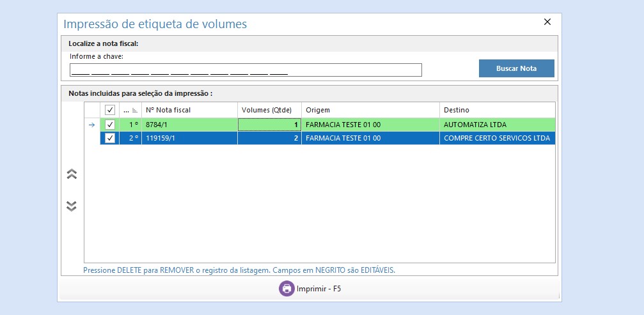The height and width of the screenshot is (315, 644).
Task: Sort by Nº Nota fiscal column header
Action: coord(189,110)
